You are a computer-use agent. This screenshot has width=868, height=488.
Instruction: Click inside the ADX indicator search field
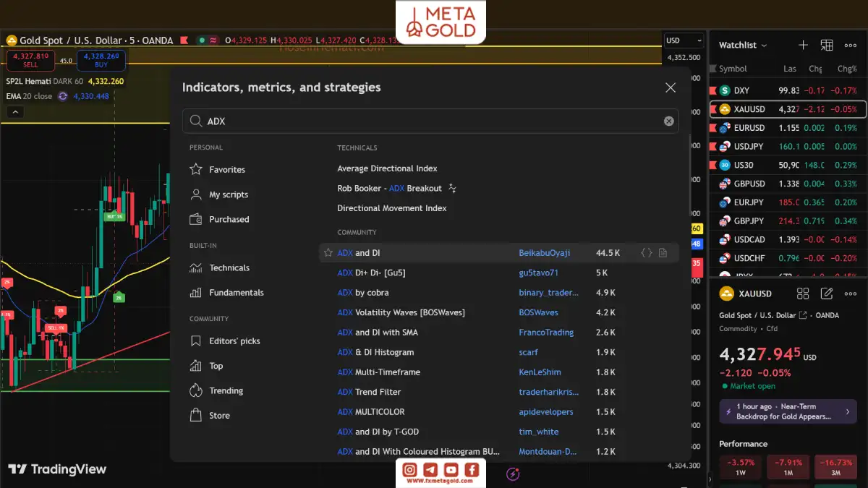point(430,121)
